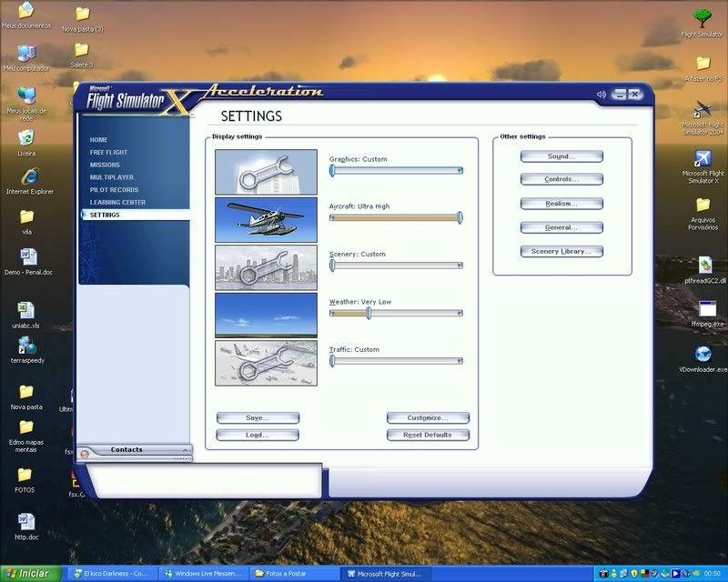The image size is (728, 582).
Task: Open the Microsoft Flight Simulator X desktop shortcut
Action: coord(703,159)
